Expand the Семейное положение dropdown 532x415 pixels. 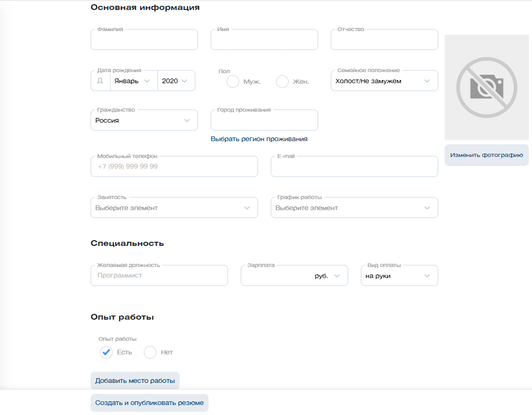(384, 81)
